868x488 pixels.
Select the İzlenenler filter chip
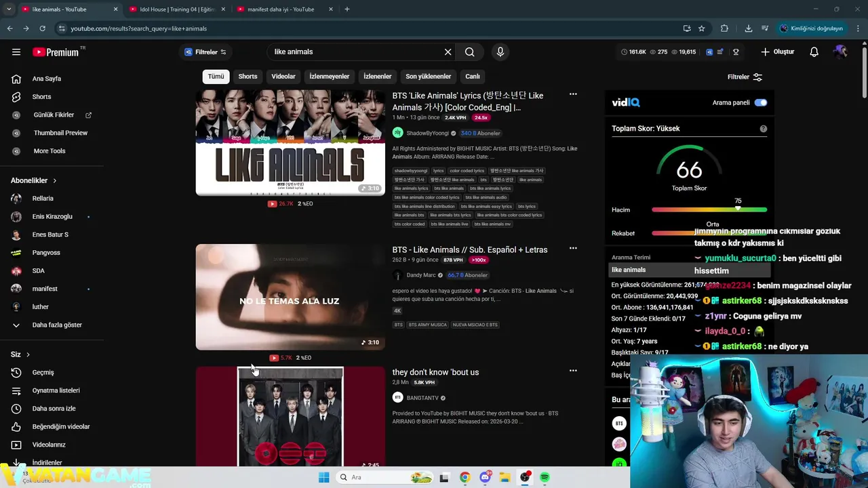click(378, 77)
